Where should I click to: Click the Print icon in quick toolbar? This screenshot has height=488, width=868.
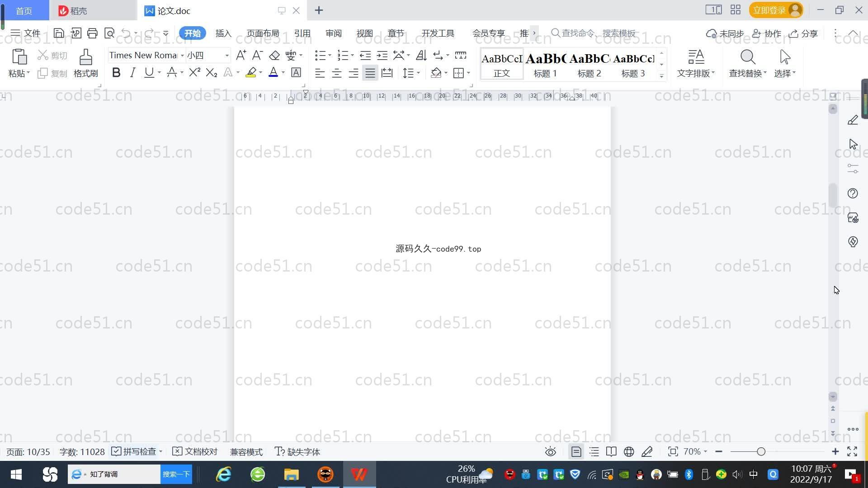[92, 33]
